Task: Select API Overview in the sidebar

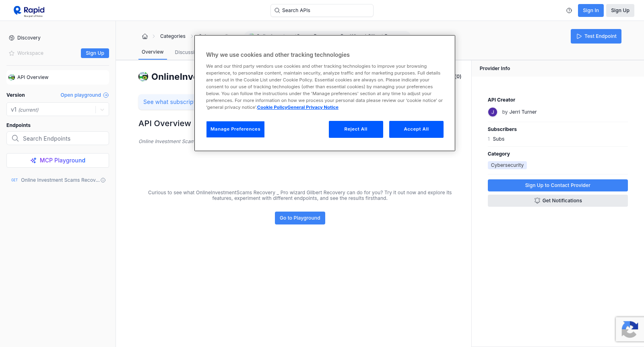Action: tap(58, 77)
